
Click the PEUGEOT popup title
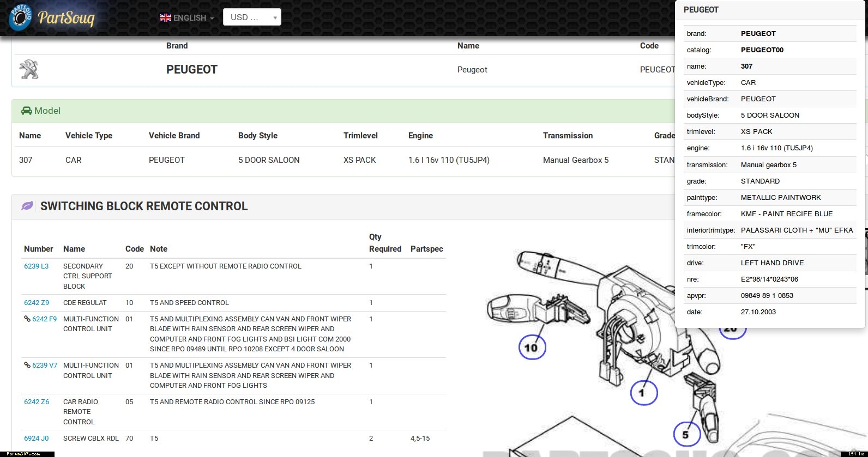[x=701, y=10]
